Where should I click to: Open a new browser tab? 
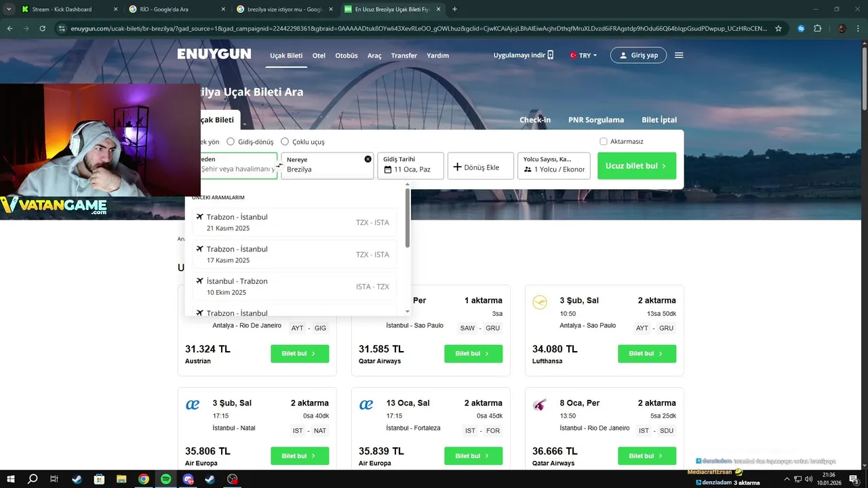click(454, 9)
